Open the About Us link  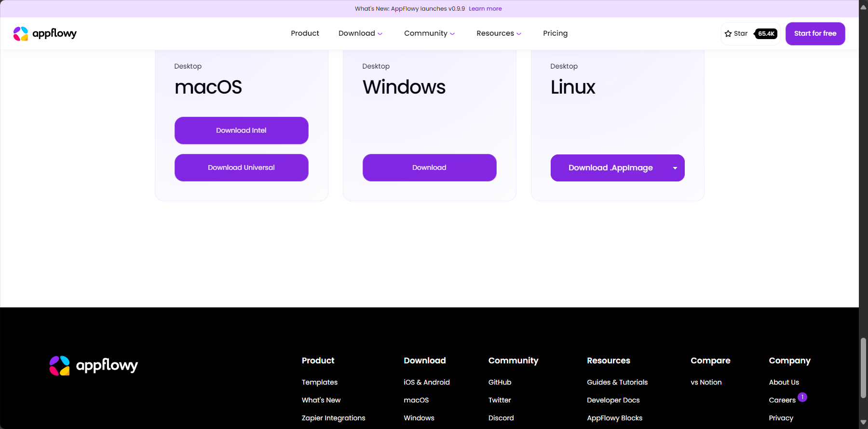pyautogui.click(x=784, y=382)
